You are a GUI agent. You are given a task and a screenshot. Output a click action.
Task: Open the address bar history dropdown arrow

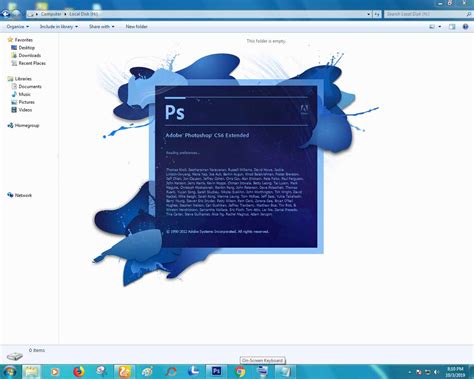point(369,14)
